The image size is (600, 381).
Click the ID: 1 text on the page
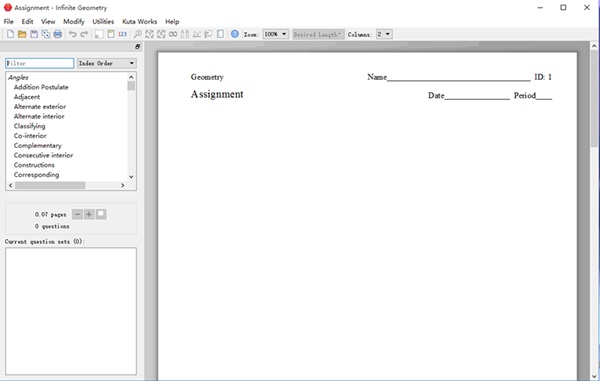(543, 77)
